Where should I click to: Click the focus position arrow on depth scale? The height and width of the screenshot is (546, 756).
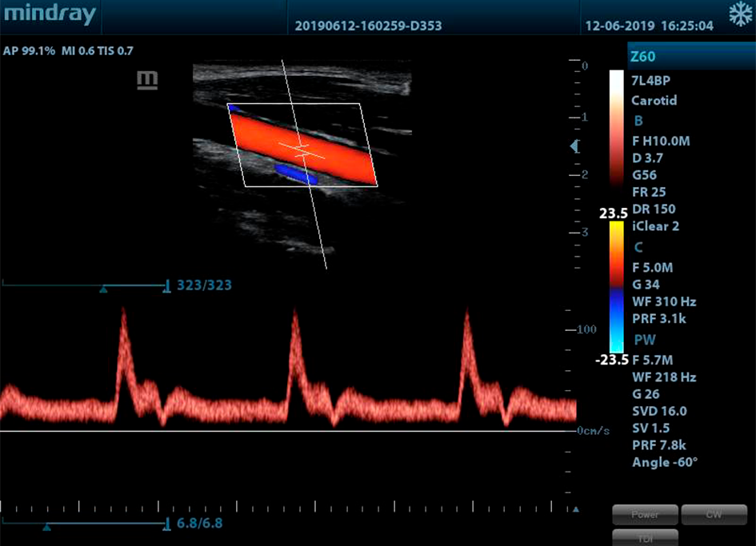coord(574,146)
